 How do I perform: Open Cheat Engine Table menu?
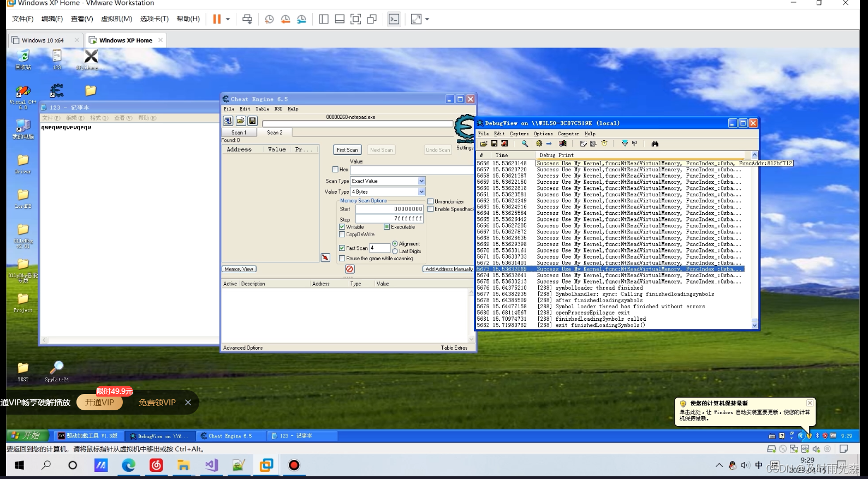(262, 109)
